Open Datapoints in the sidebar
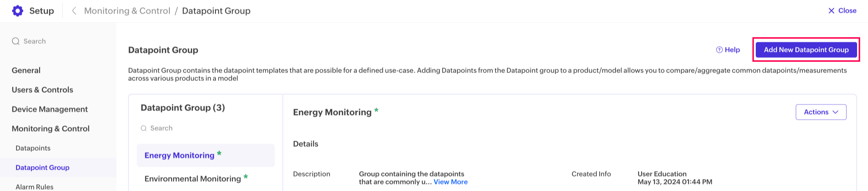Image resolution: width=868 pixels, height=191 pixels. 33,148
